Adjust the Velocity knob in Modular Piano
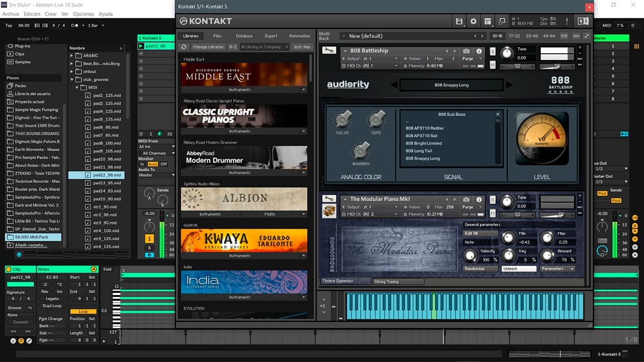This screenshot has height=362, width=644. [470, 255]
